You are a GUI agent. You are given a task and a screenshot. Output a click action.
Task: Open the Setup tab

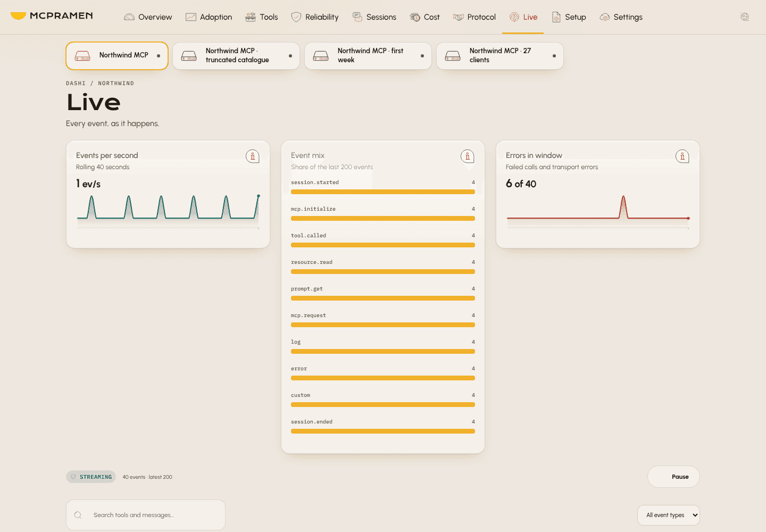coord(569,17)
